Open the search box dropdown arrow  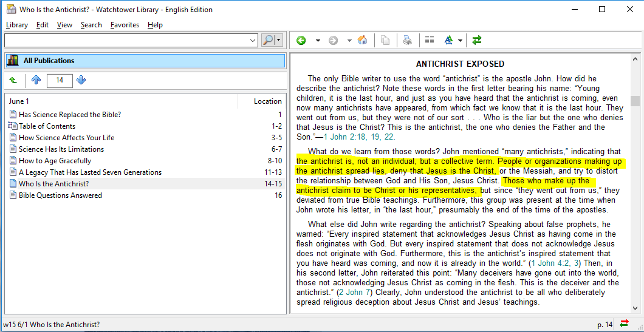tap(253, 40)
